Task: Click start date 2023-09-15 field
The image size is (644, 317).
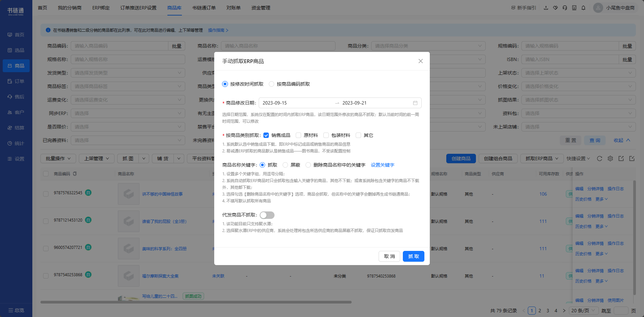Action: click(296, 103)
